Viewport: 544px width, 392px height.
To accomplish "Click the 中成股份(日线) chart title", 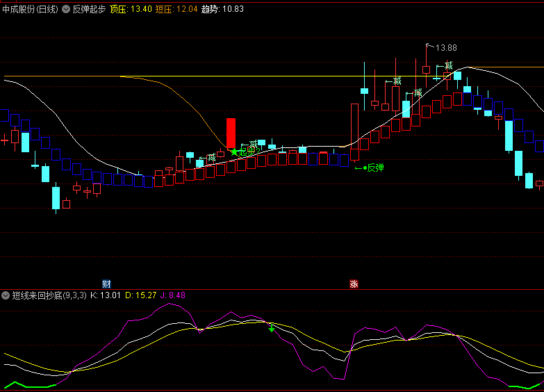I will pos(30,9).
